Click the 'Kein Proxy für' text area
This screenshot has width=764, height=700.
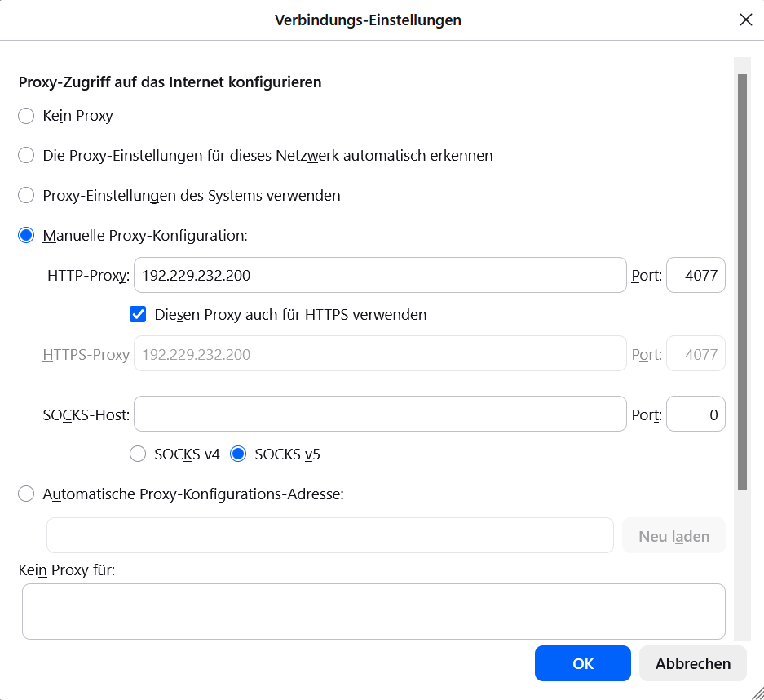(x=373, y=611)
